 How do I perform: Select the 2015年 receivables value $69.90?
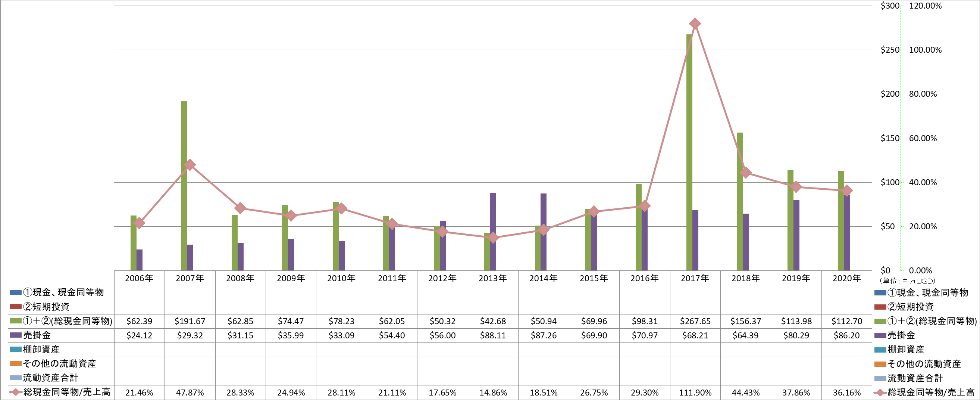pyautogui.click(x=594, y=335)
